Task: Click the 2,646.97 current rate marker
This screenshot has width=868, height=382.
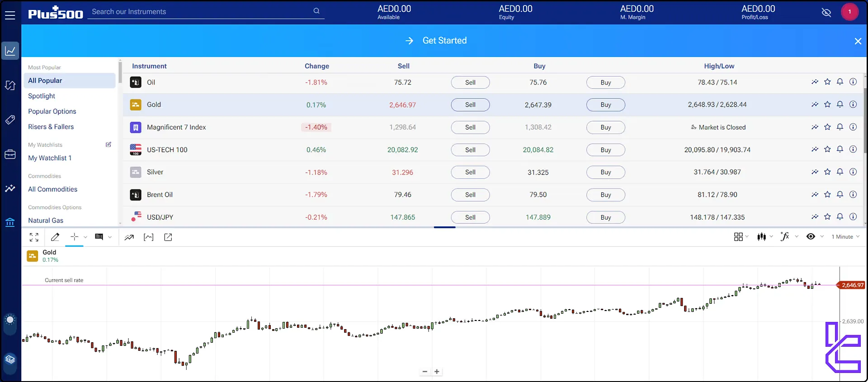Action: click(851, 285)
